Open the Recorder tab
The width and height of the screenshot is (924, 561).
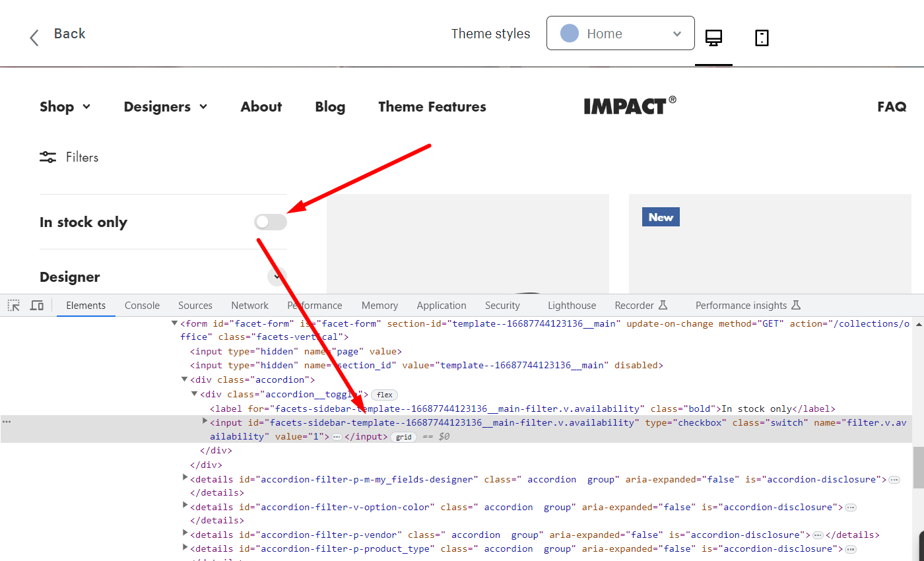tap(642, 306)
